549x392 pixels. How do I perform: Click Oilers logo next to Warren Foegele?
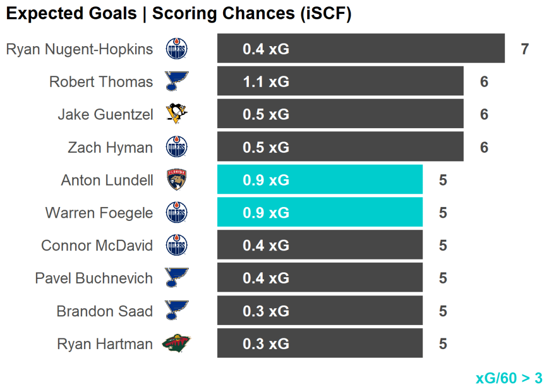(x=177, y=213)
